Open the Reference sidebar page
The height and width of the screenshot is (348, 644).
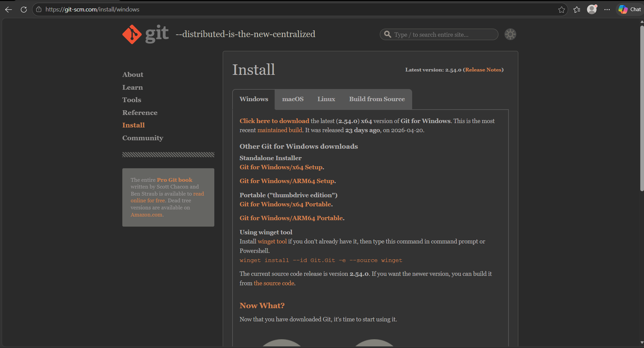point(140,113)
